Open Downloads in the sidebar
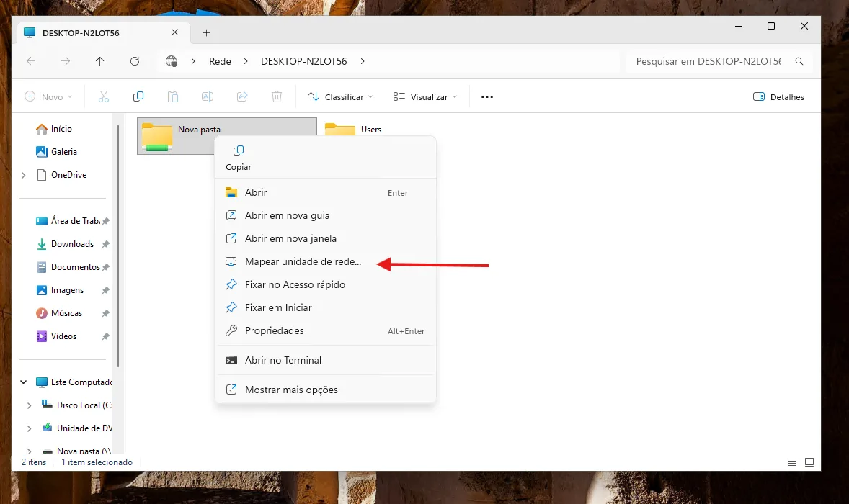 pyautogui.click(x=72, y=244)
